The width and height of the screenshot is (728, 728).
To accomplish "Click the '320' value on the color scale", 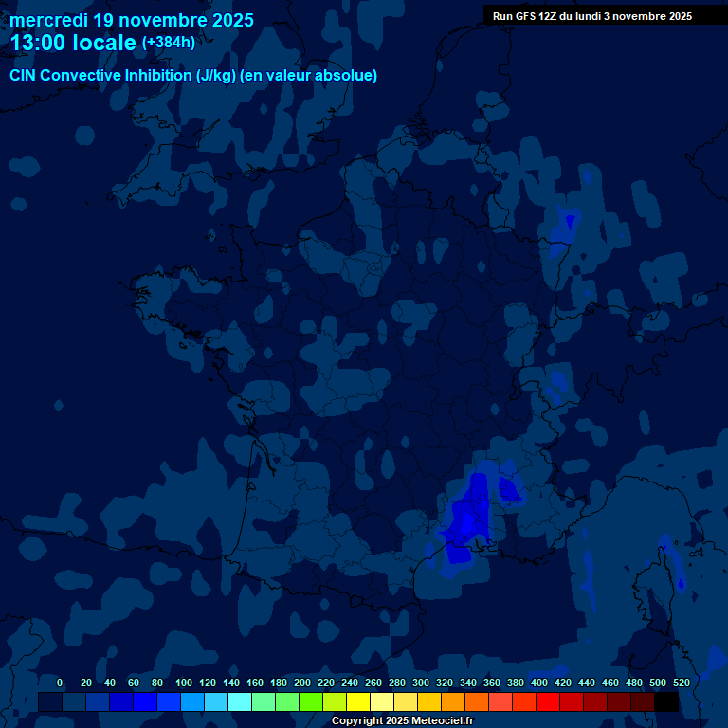I will (x=444, y=682).
